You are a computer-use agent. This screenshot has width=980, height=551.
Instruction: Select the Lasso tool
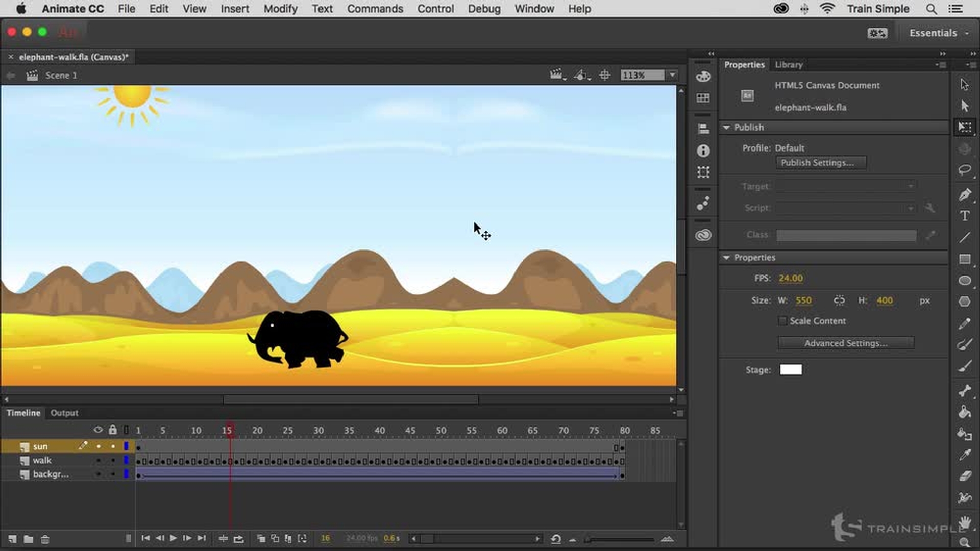pos(964,170)
